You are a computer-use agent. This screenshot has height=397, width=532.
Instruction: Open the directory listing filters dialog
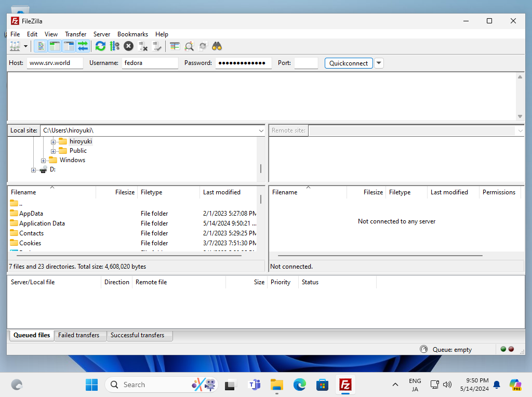[x=175, y=46]
